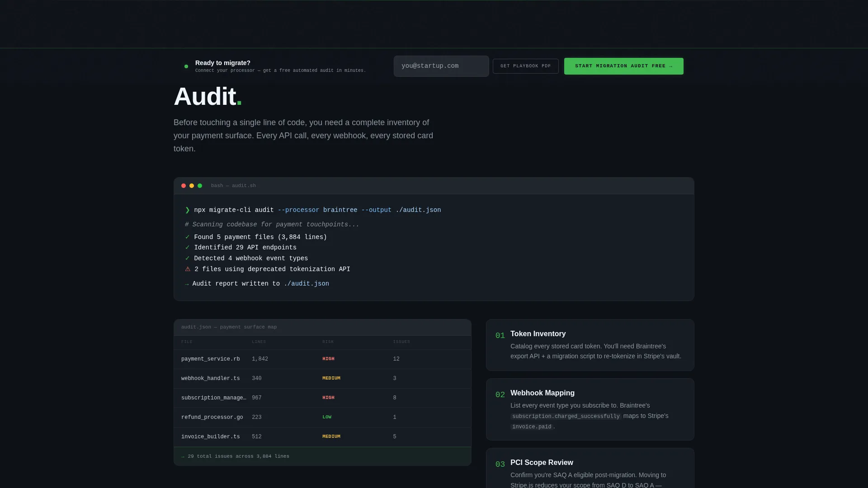Screen dimensions: 868x488
Task: Click the Audit heading
Action: coord(208,97)
